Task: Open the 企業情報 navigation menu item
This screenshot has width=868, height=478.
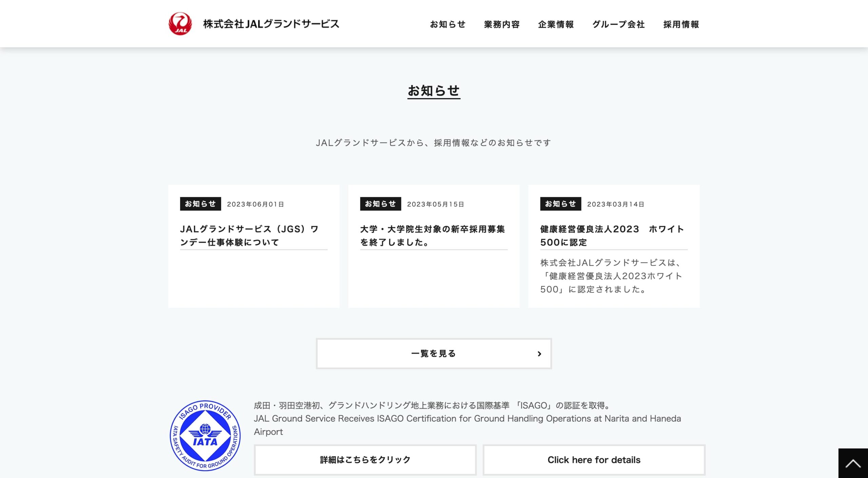Action: click(x=556, y=24)
